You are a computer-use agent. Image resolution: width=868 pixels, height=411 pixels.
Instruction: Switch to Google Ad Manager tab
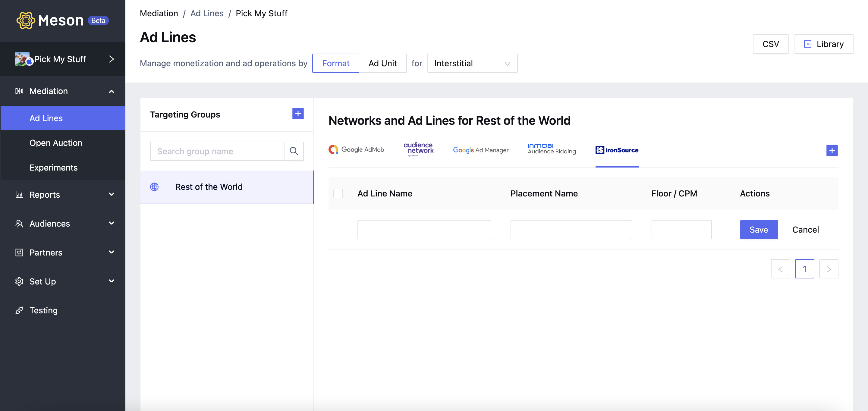(480, 150)
